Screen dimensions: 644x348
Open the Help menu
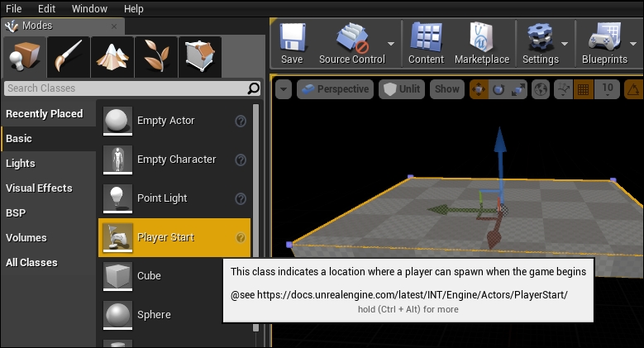coord(133,8)
